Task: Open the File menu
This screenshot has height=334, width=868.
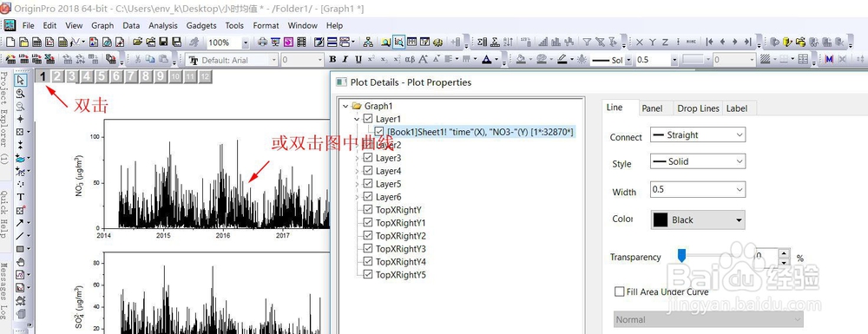Action: pos(29,25)
